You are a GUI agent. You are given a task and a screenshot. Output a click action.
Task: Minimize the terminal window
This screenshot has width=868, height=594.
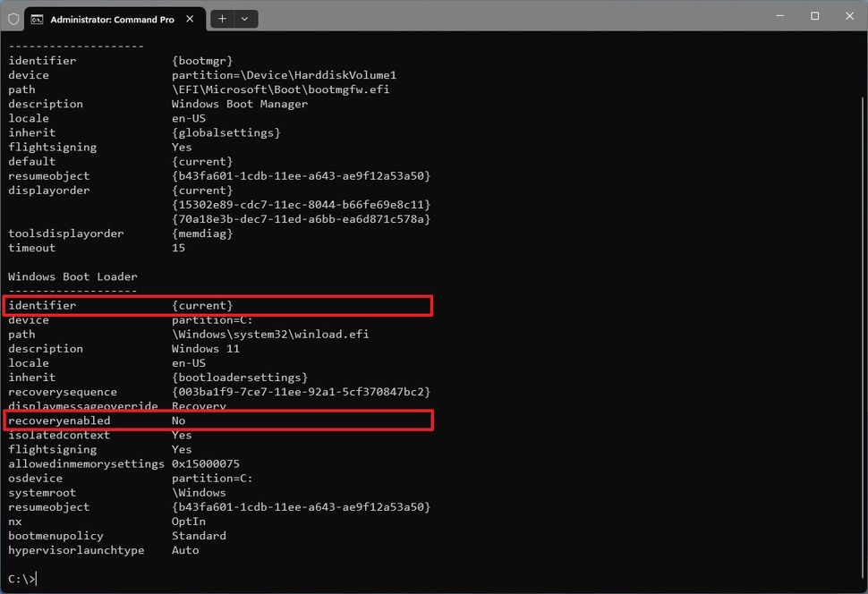[x=779, y=16]
